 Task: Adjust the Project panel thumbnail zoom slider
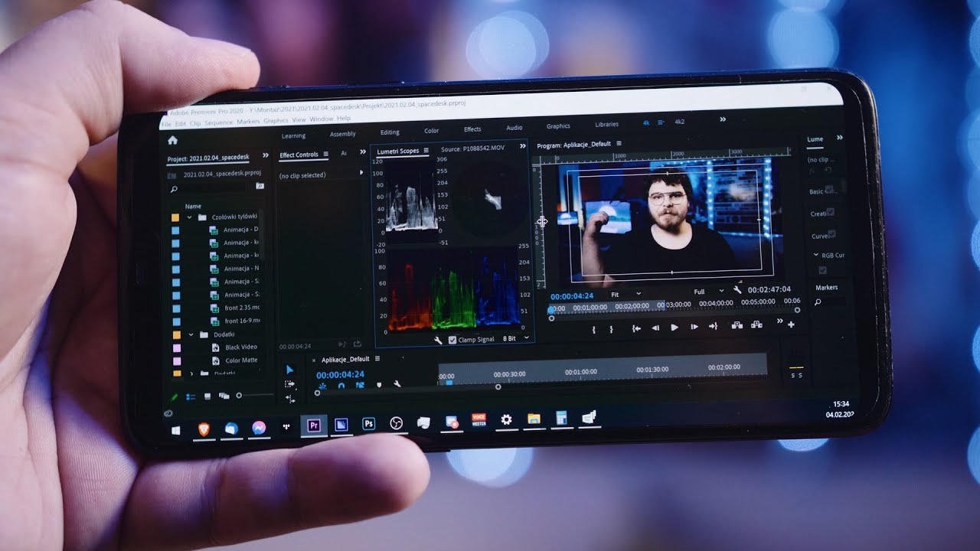coord(254,395)
